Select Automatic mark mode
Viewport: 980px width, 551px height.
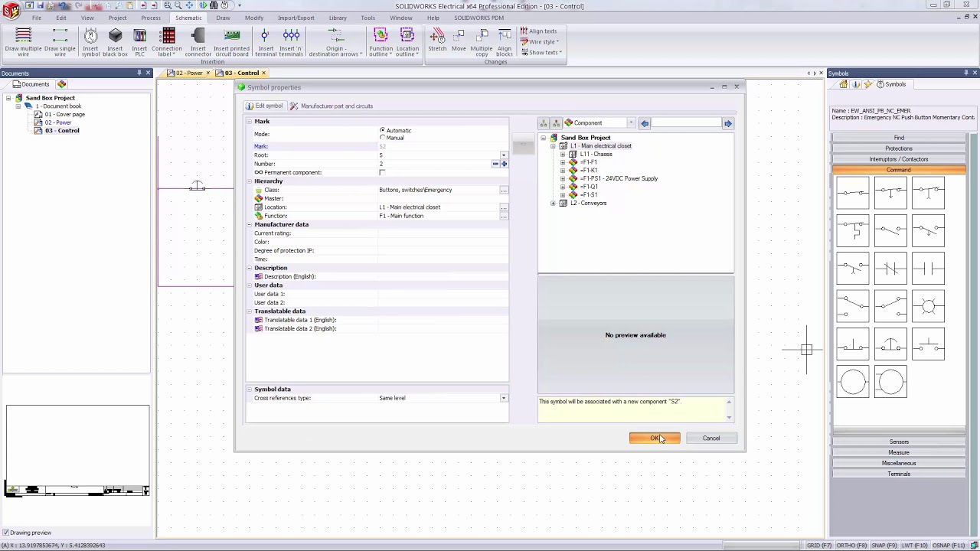pyautogui.click(x=382, y=130)
